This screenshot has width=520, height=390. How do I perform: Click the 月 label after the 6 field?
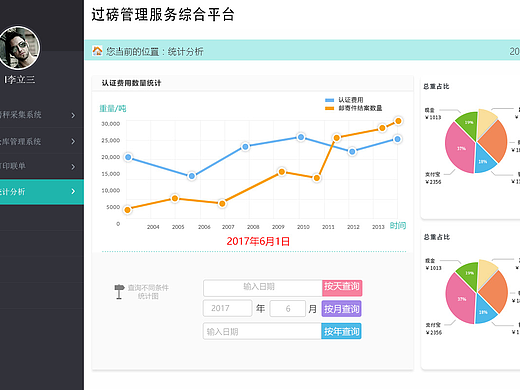[312, 309]
